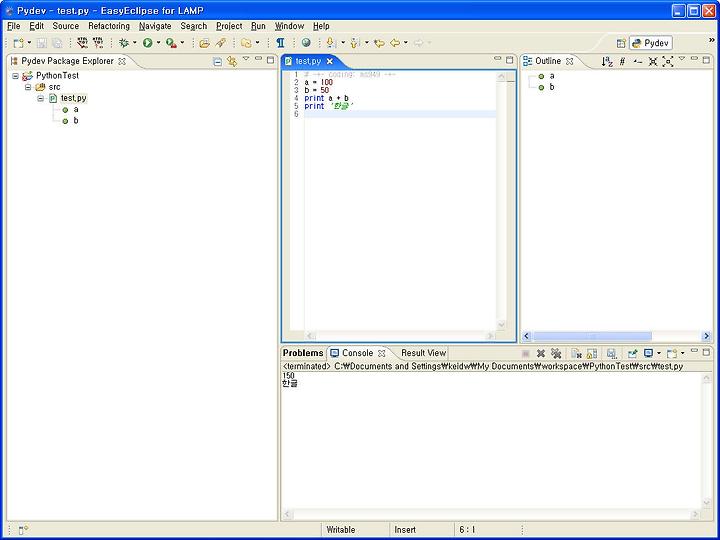This screenshot has height=540, width=720.
Task: Collapse All in Package Explorer
Action: pyautogui.click(x=218, y=62)
